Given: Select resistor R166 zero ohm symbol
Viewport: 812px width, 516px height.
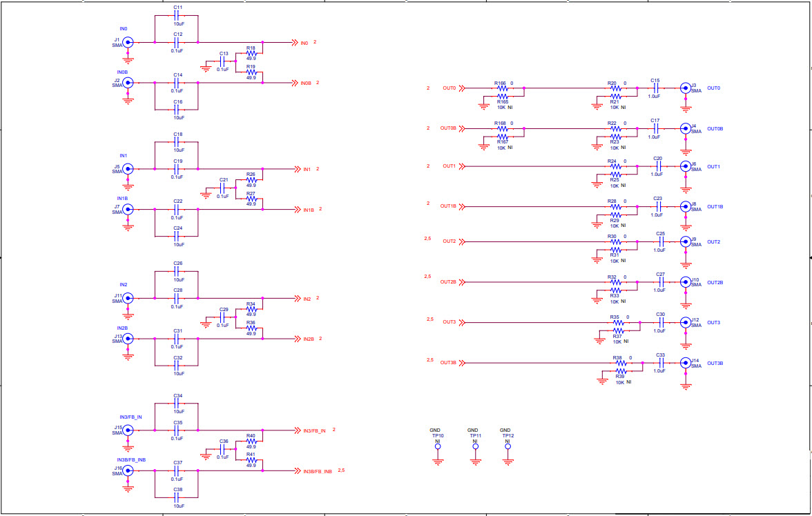Looking at the screenshot, I should [x=503, y=87].
